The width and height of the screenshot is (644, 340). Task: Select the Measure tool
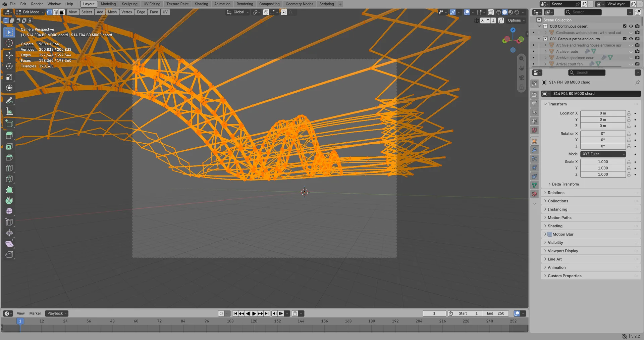click(x=9, y=111)
